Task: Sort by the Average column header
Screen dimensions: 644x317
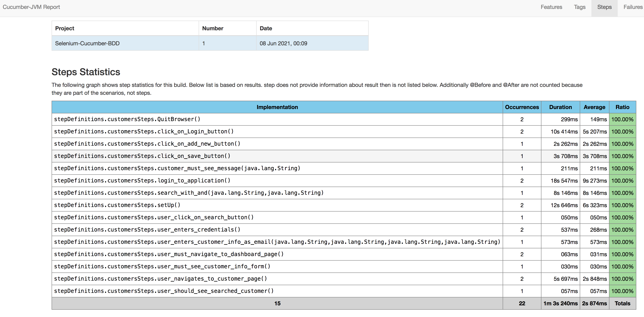Action: [x=595, y=107]
